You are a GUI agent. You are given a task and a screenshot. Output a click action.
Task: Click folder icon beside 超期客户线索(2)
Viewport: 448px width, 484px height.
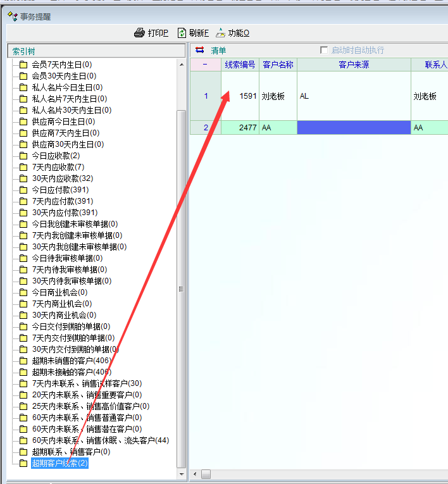pyautogui.click(x=23, y=463)
